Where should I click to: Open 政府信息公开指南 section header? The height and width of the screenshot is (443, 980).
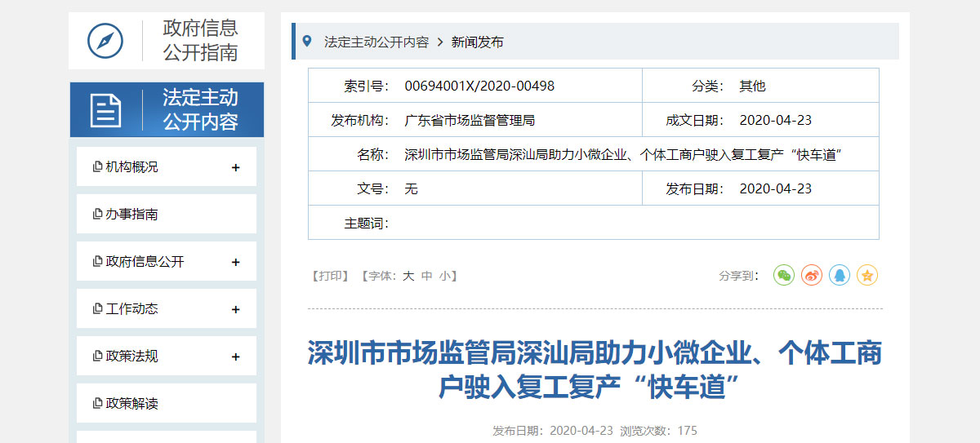click(x=167, y=40)
